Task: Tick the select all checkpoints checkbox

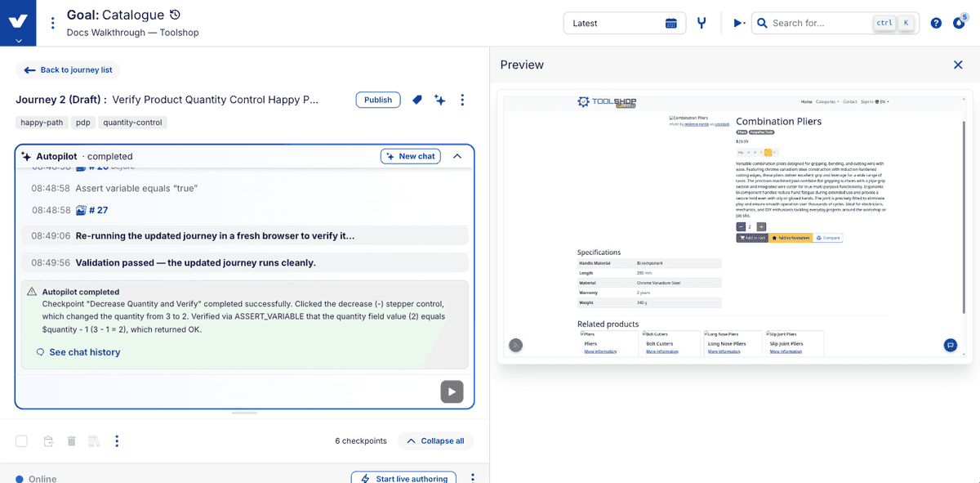Action: click(x=22, y=441)
